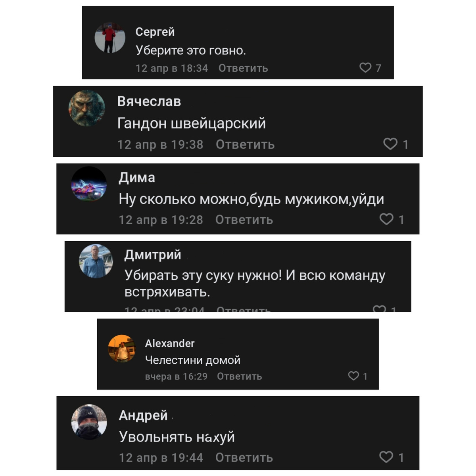Open Дима's profile by clicking his name

pos(137,178)
